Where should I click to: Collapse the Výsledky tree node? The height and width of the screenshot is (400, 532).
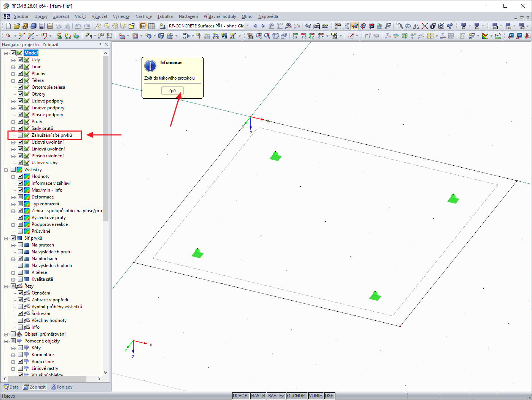6,170
